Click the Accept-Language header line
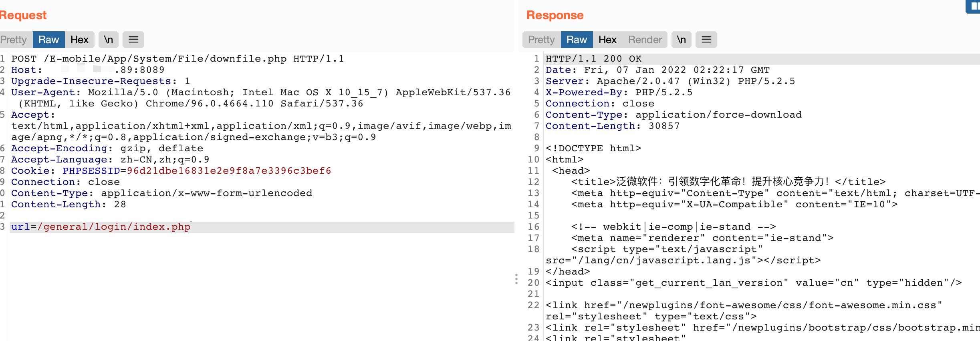980x341 pixels. (x=110, y=160)
